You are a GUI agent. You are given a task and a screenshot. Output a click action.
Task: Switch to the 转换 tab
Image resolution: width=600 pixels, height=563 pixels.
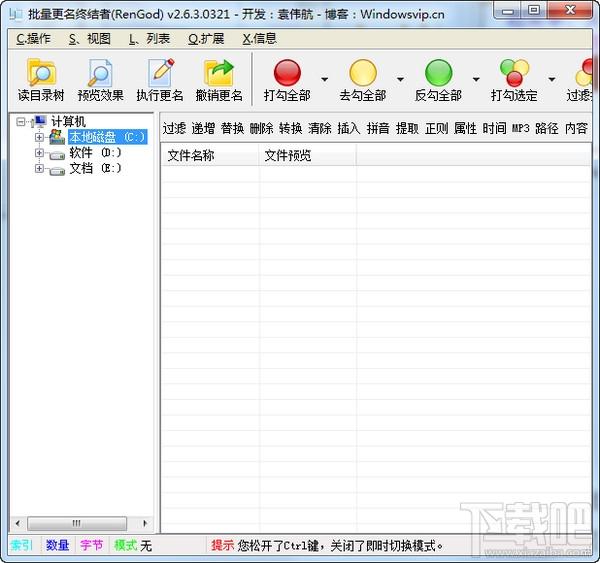point(290,128)
